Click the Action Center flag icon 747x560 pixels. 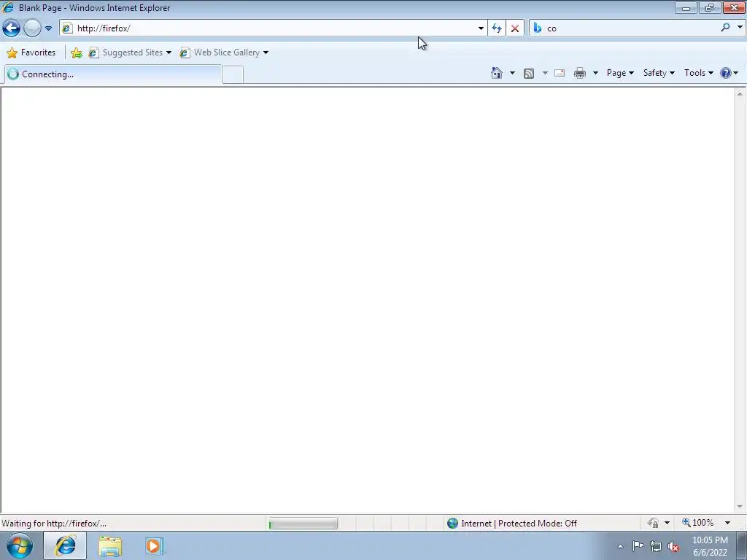tap(638, 546)
